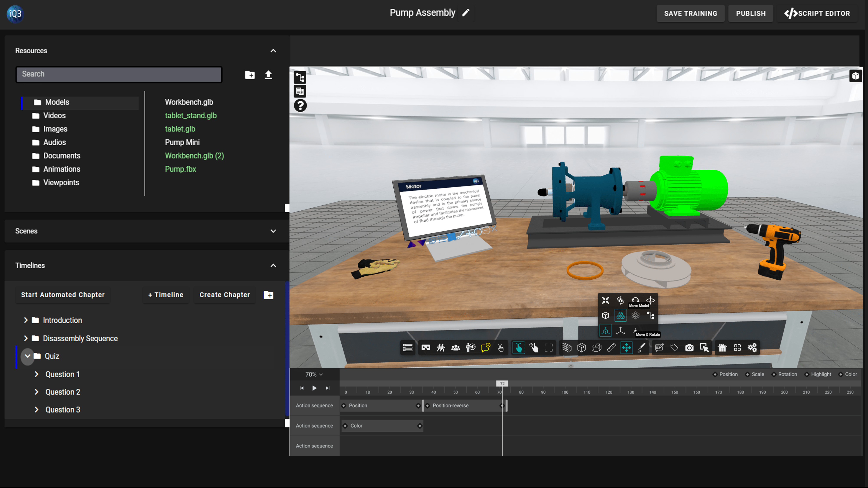Viewport: 868px width, 488px height.
Task: Click the VR headset icon in the viewport toolbar
Action: [426, 347]
